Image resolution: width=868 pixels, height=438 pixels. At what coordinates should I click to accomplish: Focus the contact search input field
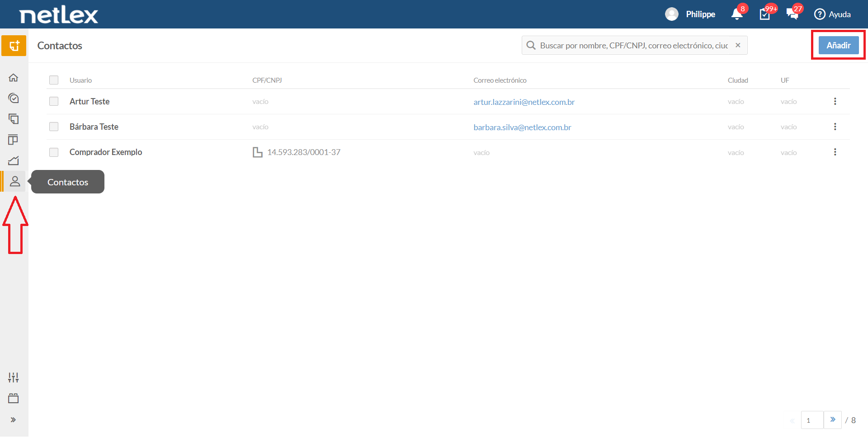pos(634,46)
